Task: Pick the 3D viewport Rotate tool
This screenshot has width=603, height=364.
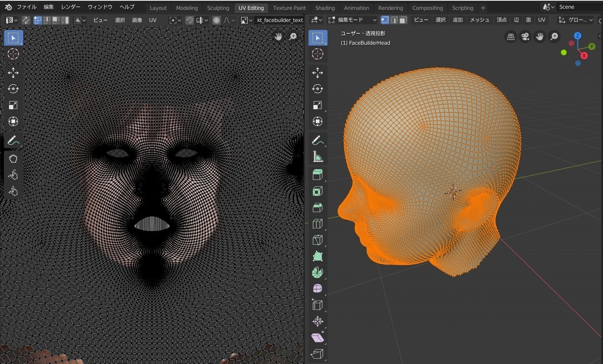Action: pyautogui.click(x=318, y=89)
